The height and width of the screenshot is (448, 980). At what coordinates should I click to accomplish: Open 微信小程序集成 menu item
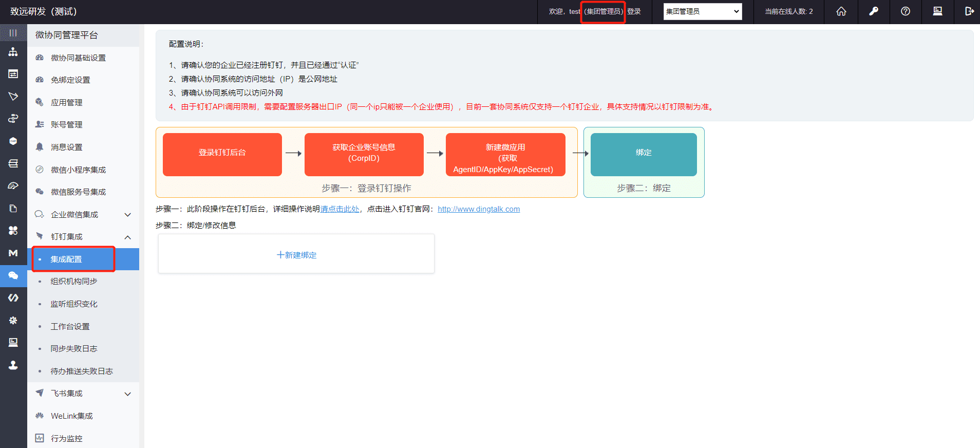tap(83, 170)
